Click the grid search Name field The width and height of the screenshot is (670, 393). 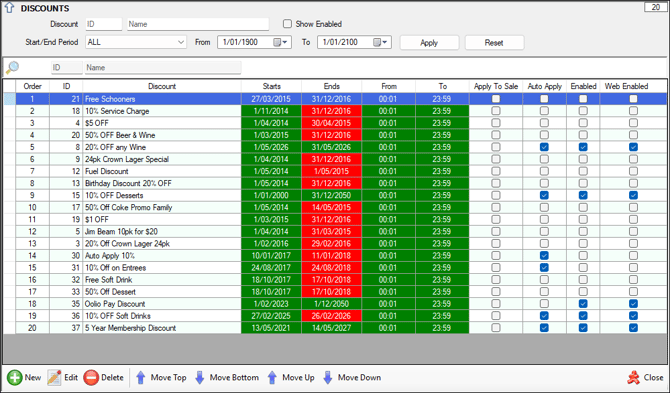tap(163, 67)
